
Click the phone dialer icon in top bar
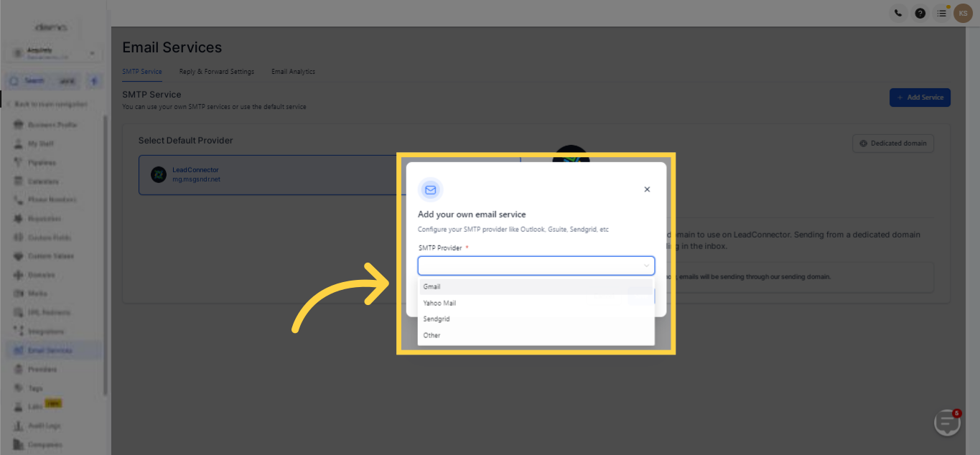(898, 13)
